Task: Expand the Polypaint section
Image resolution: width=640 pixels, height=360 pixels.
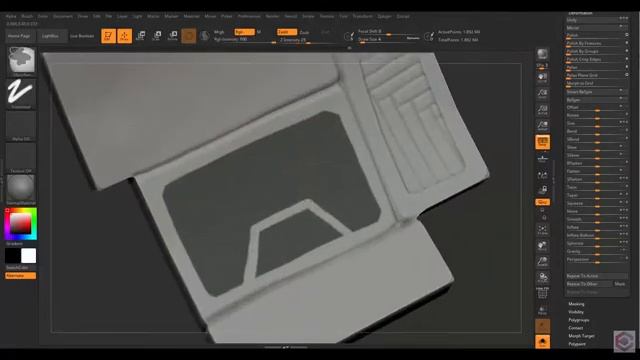Action: click(577, 344)
